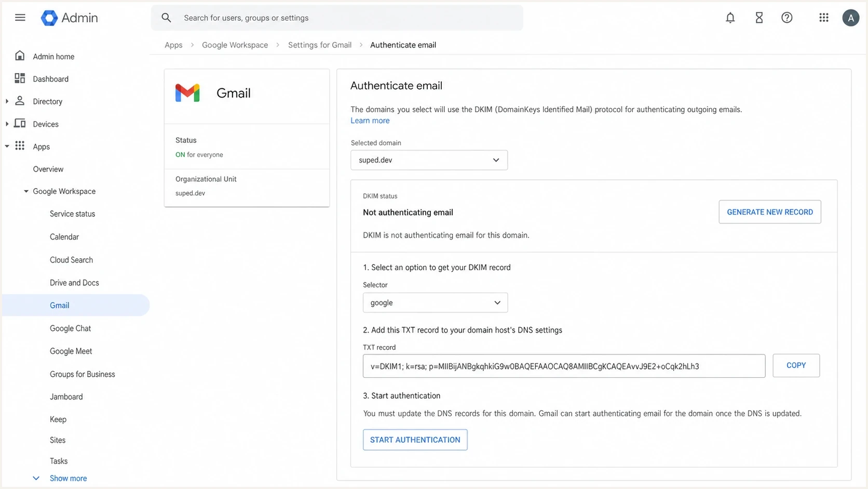868x489 pixels.
Task: Click the Apps grid icon in sidebar
Action: (x=20, y=146)
